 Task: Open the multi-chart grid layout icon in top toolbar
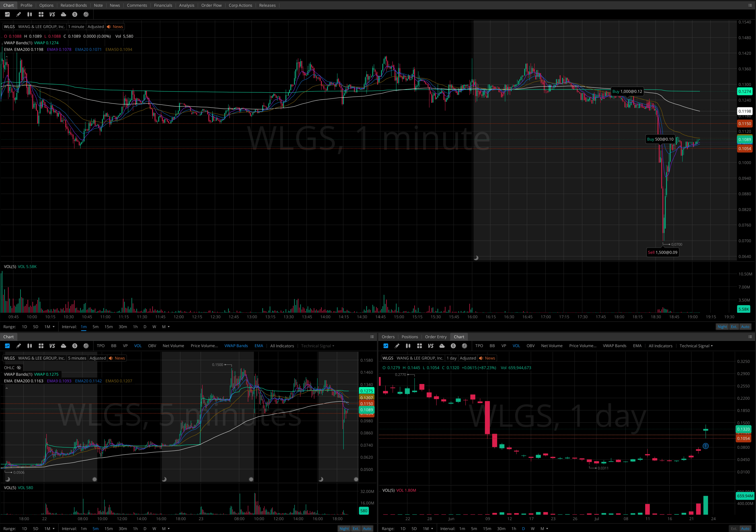tap(41, 15)
